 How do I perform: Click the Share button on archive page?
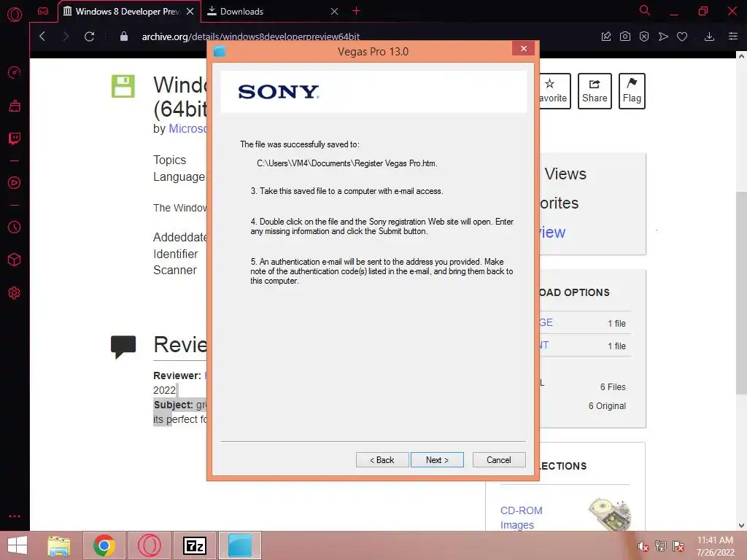595,91
